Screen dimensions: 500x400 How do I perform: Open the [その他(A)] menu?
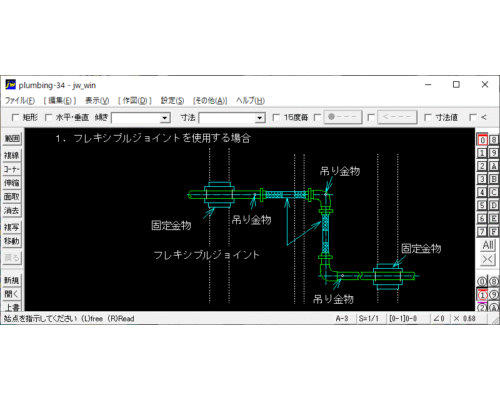point(210,100)
